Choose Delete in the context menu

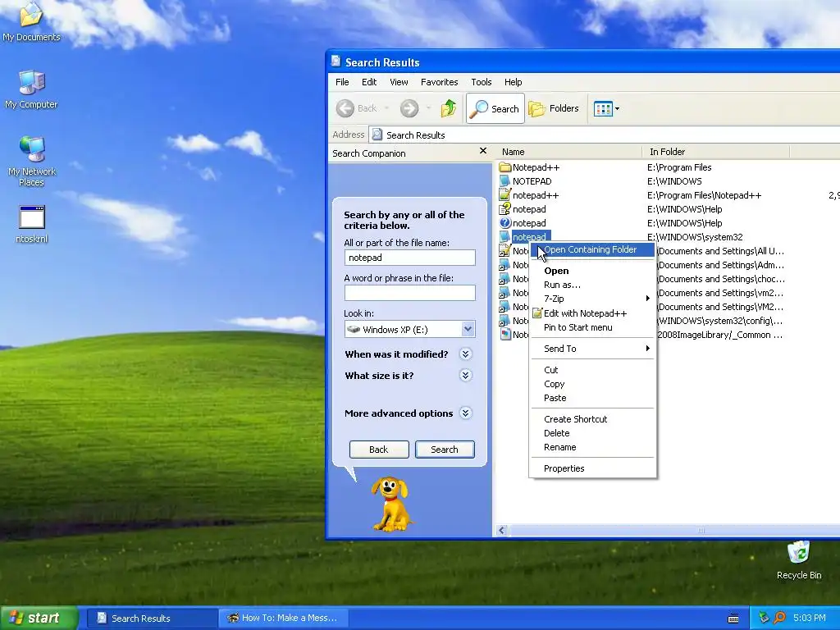592,433
